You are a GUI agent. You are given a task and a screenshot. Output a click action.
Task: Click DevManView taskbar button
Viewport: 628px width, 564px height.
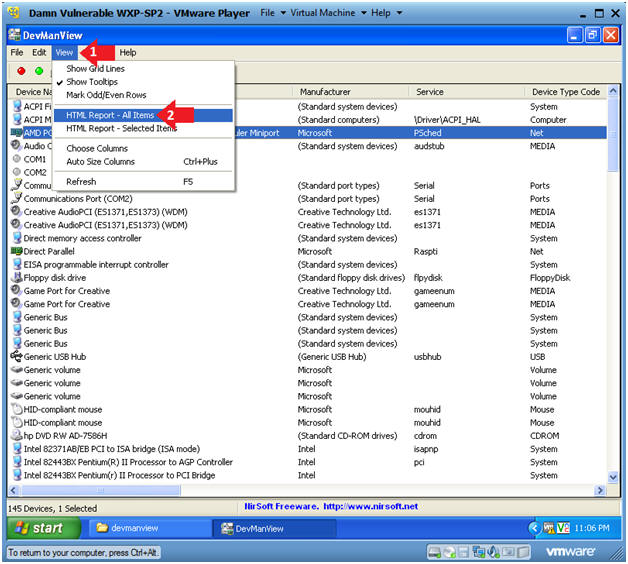tap(274, 528)
